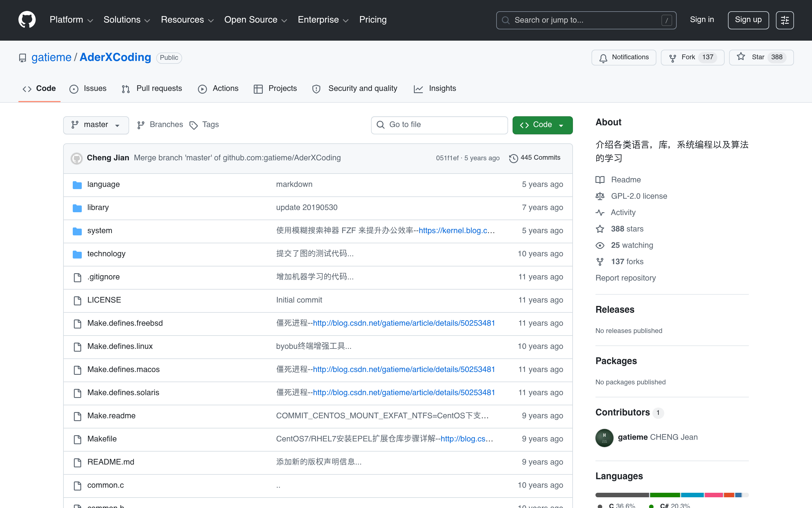The image size is (812, 508).
Task: Click the Sign in link
Action: [701, 20]
